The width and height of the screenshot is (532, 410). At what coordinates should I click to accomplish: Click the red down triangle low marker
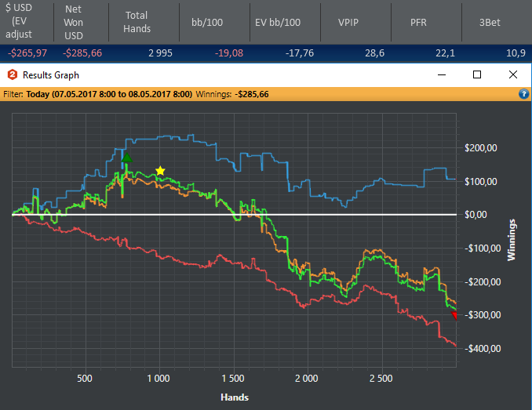(454, 316)
